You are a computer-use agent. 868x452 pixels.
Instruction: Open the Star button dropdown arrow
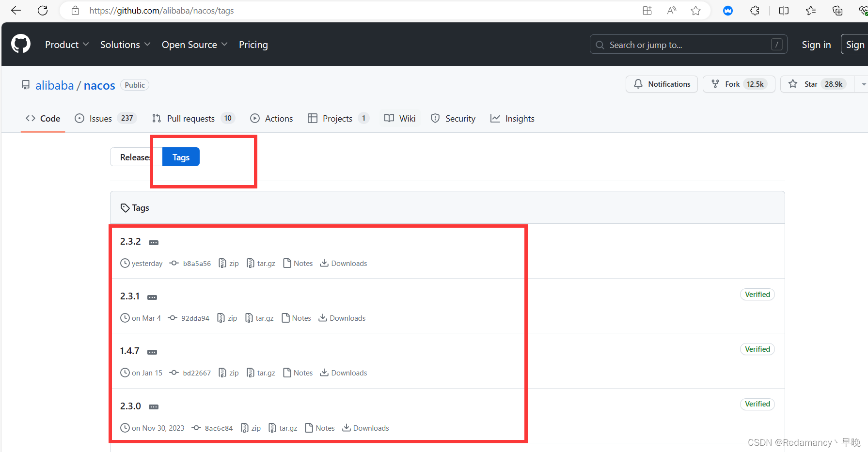coord(863,84)
